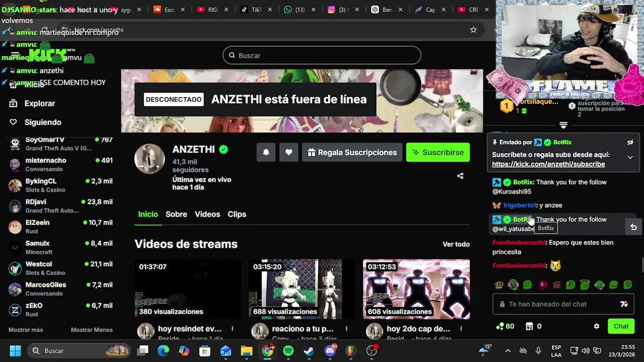644x362 pixels.
Task: Open misternacho in the sidebar list
Action: pyautogui.click(x=60, y=164)
